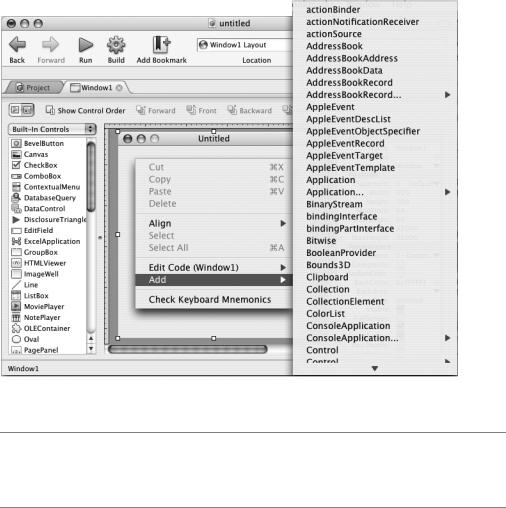Viewport: 506px width, 508px height.
Task: Select the OLEContainer control icon
Action: [x=16, y=328]
